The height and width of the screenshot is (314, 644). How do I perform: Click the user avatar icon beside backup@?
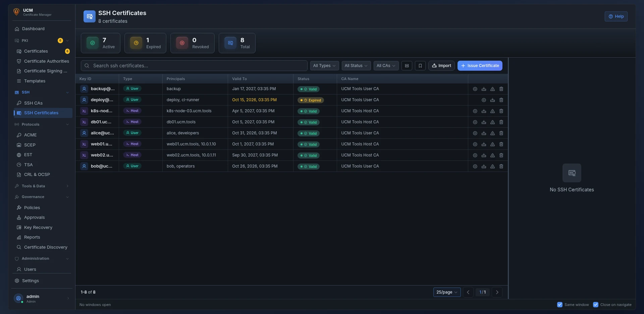[84, 89]
